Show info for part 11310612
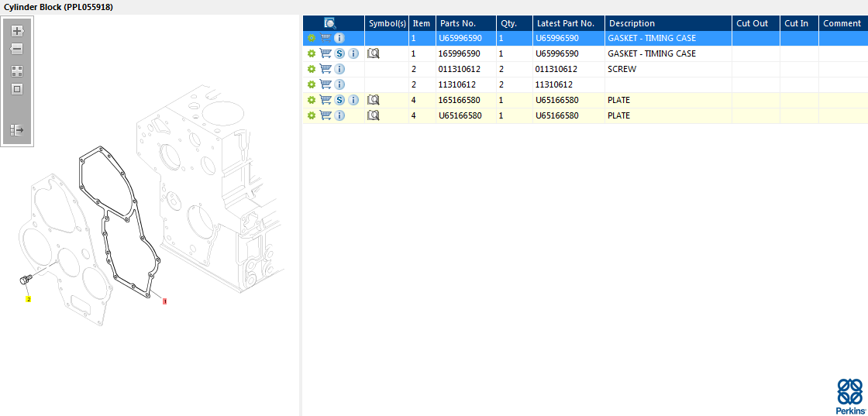This screenshot has height=416, width=868. [x=339, y=84]
